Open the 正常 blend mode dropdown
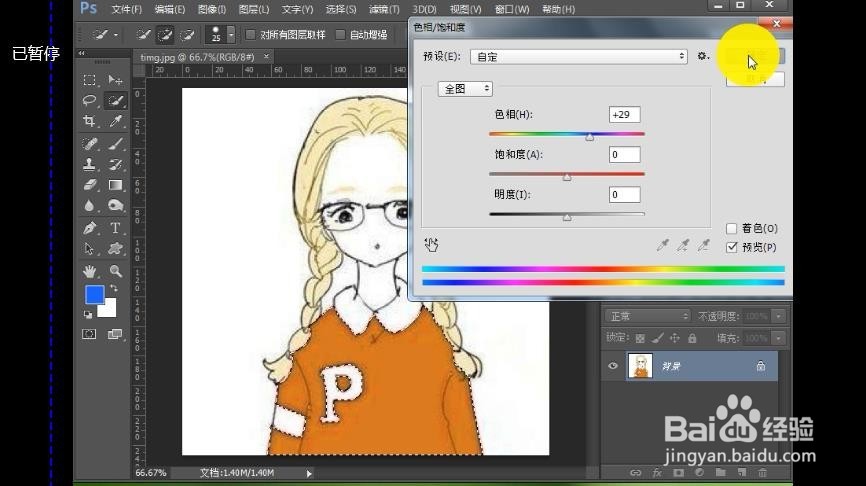 pos(647,316)
